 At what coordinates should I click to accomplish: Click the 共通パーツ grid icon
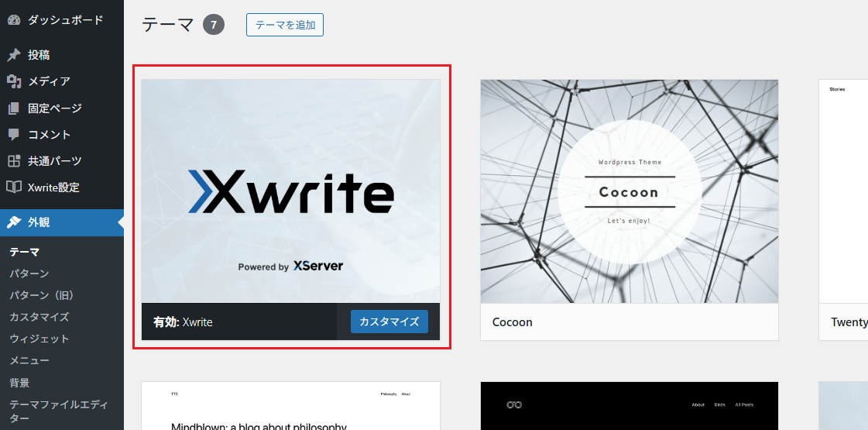coord(14,161)
